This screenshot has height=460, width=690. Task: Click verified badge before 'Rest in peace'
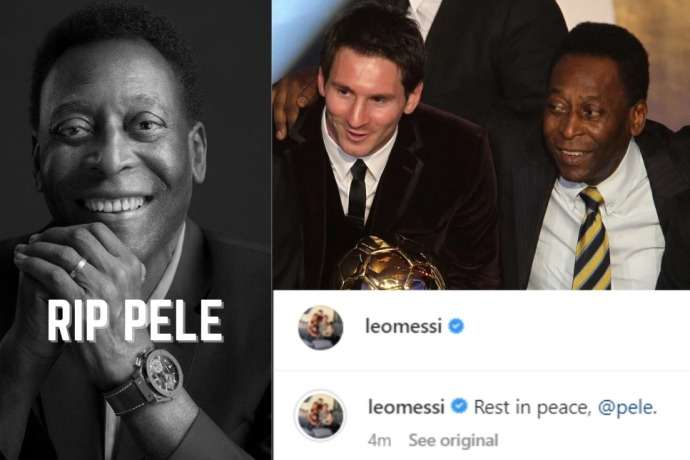pyautogui.click(x=459, y=406)
